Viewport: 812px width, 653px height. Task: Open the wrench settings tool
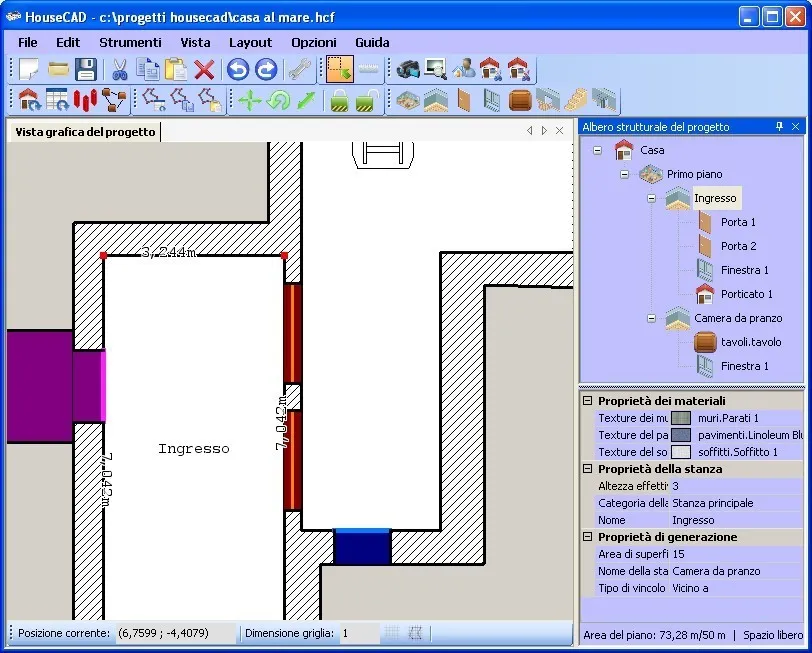coord(298,69)
